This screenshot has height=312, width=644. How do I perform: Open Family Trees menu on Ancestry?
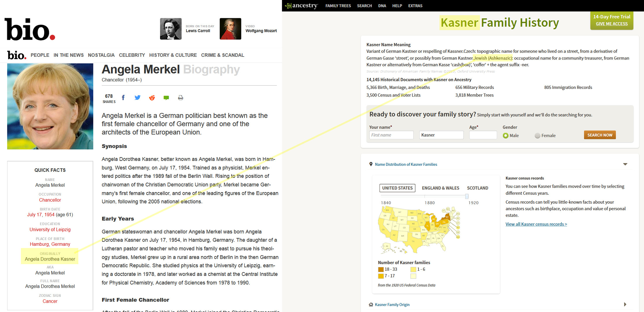pyautogui.click(x=338, y=6)
